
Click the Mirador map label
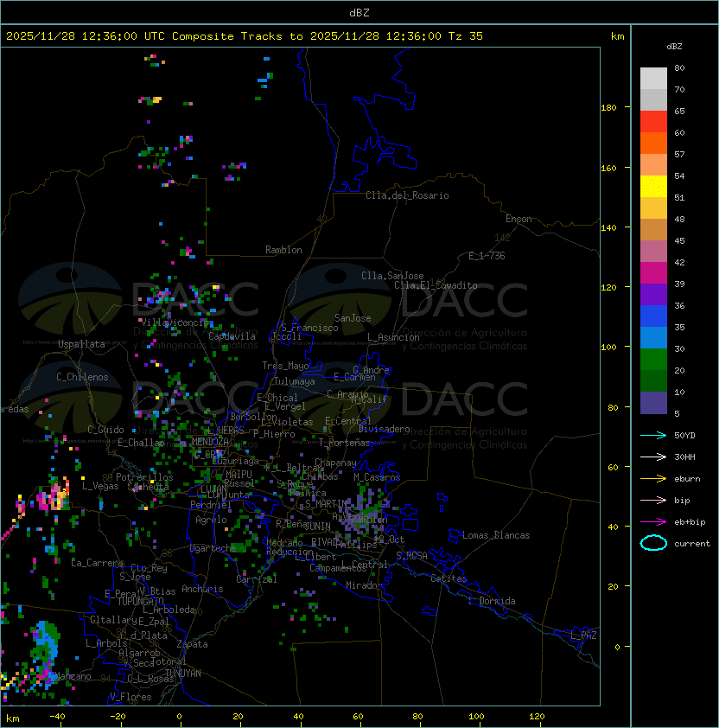(365, 585)
